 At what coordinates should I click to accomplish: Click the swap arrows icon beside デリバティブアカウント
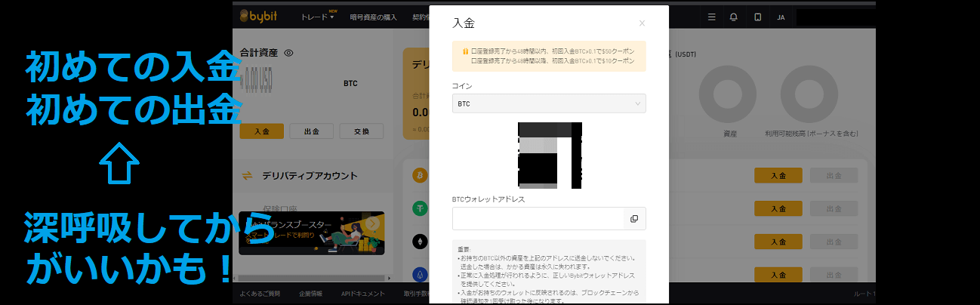(247, 176)
